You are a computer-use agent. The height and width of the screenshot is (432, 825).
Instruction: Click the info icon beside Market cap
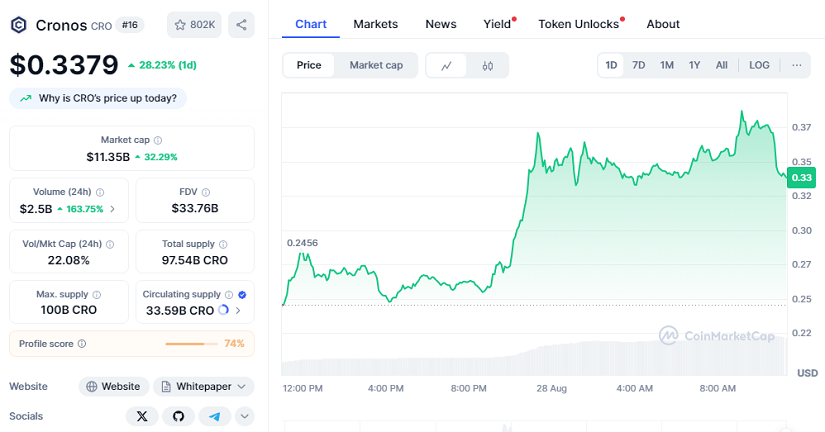coord(158,140)
